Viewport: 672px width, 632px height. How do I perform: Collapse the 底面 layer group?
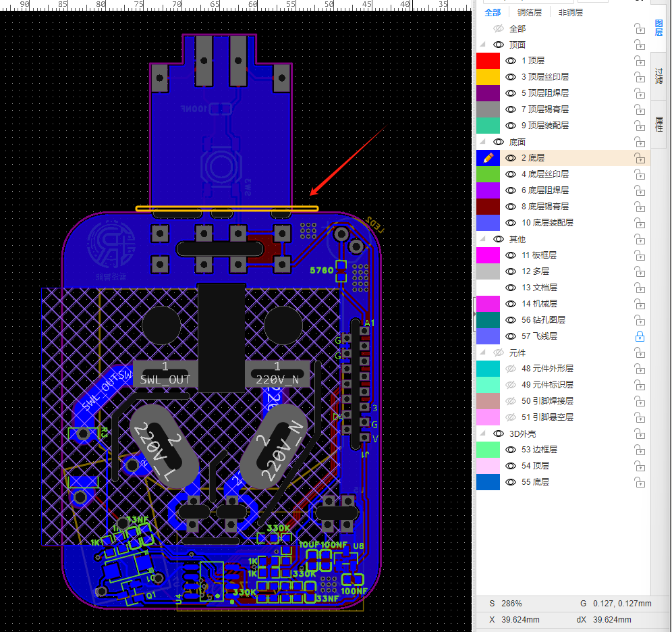coord(483,142)
